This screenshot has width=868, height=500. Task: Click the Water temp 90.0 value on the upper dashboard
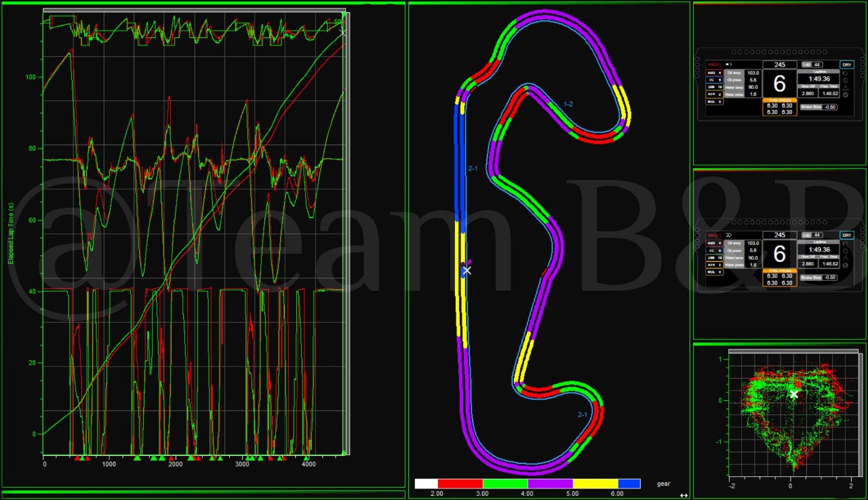753,88
